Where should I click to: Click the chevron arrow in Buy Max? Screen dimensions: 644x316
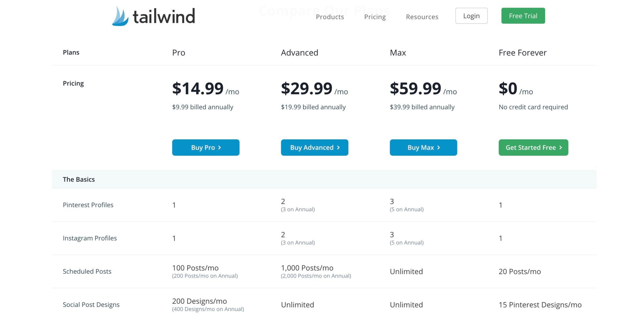(x=438, y=147)
